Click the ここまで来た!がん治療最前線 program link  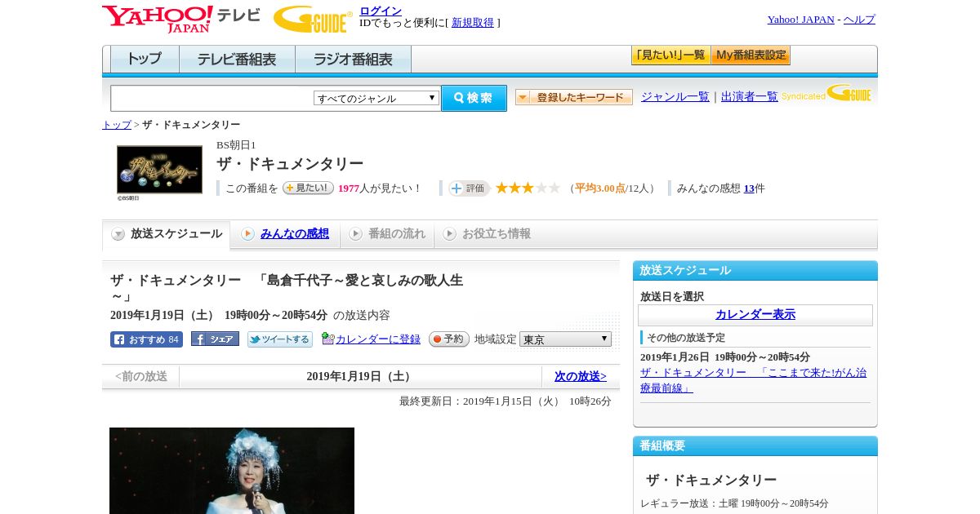[753, 380]
